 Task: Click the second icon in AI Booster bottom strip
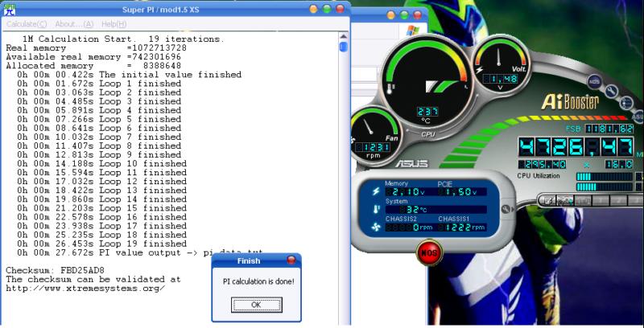coord(565,201)
